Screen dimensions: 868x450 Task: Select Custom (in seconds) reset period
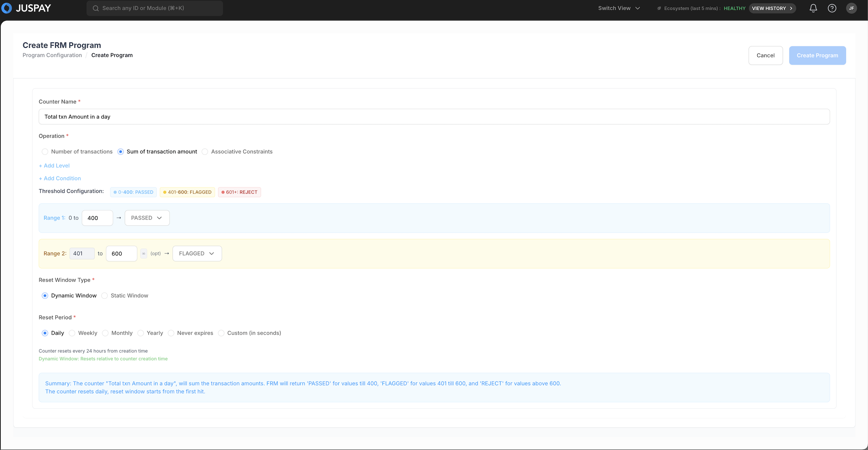coord(221,333)
